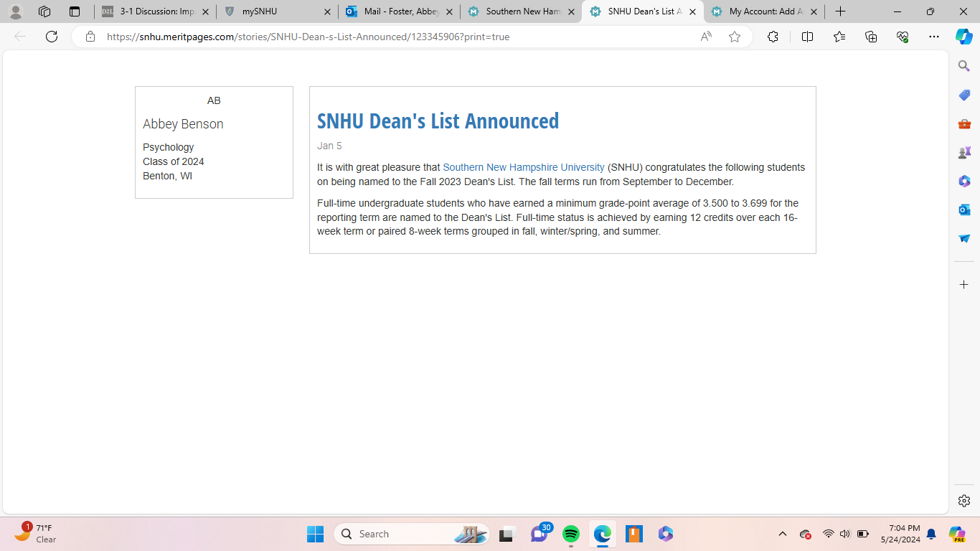This screenshot has width=980, height=551.
Task: Open Teams chat taskbar icon
Action: point(540,534)
